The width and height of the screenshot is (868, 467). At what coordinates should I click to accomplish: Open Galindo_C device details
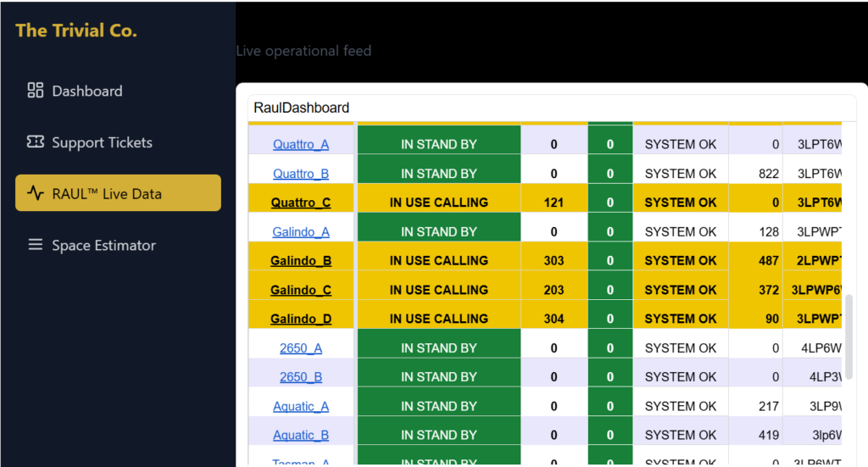(x=301, y=290)
